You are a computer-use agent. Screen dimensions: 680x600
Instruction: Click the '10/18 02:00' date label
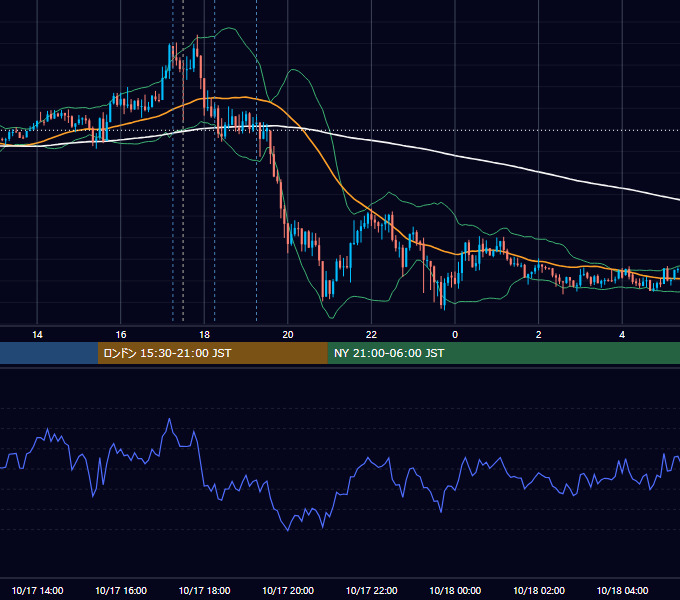click(539, 590)
